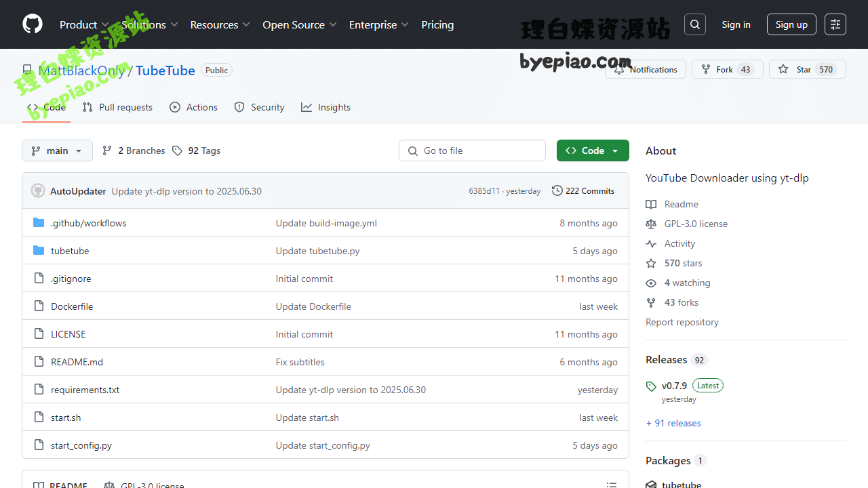Viewport: 868px width, 488px height.
Task: Open the Pricing page
Action: pyautogui.click(x=437, y=24)
